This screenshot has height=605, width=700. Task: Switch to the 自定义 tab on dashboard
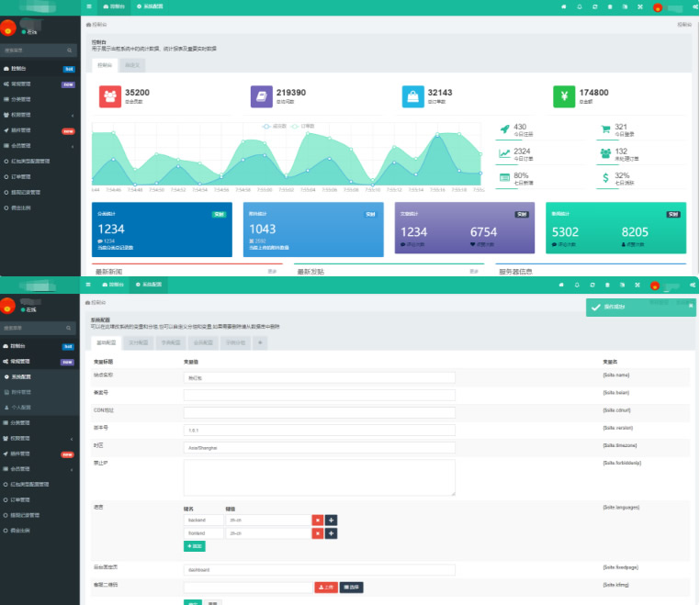133,65
